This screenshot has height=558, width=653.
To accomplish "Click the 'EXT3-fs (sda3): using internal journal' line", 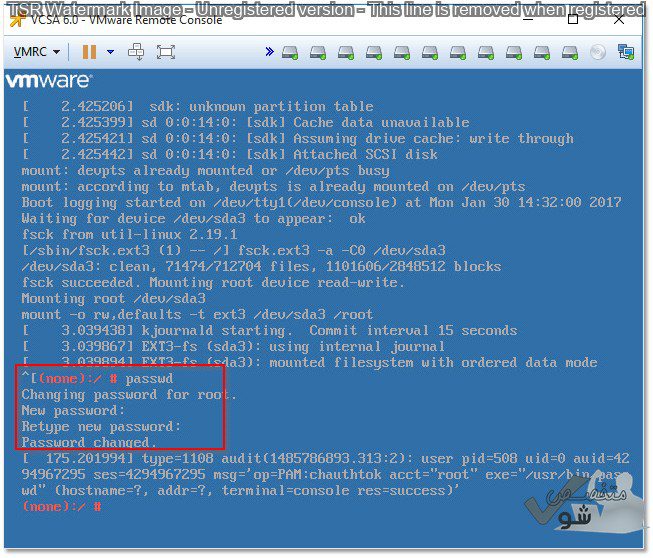I will coord(234,346).
